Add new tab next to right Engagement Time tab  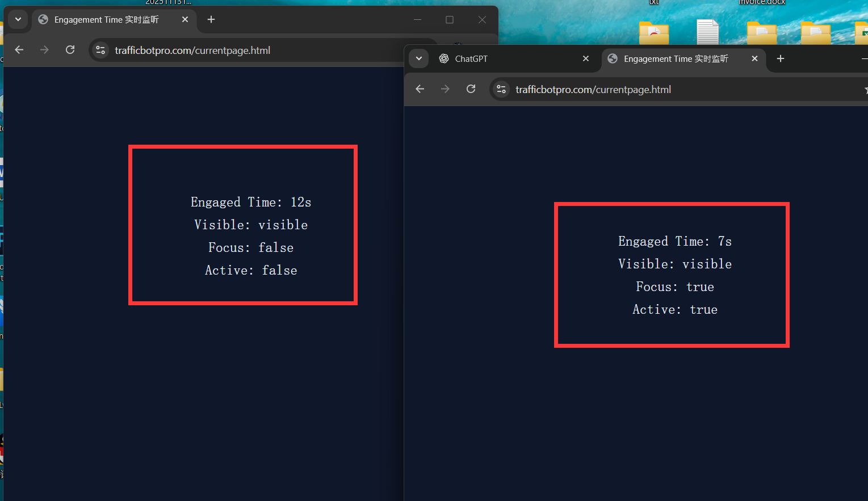point(781,58)
